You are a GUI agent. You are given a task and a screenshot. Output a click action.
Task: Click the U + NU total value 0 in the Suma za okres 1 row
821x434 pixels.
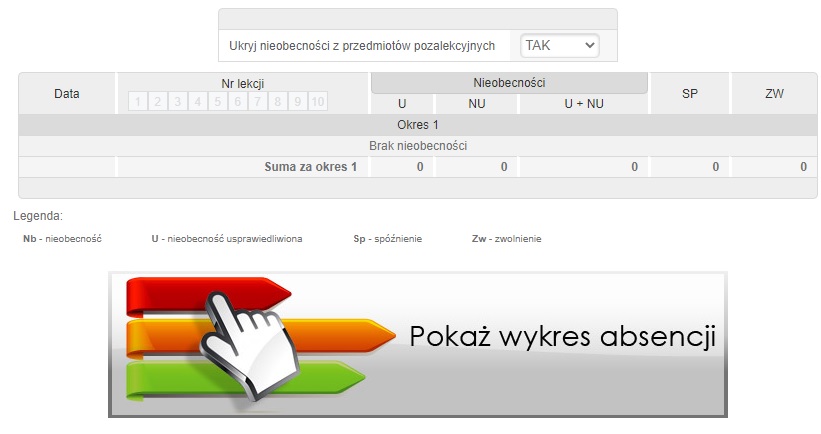[634, 167]
